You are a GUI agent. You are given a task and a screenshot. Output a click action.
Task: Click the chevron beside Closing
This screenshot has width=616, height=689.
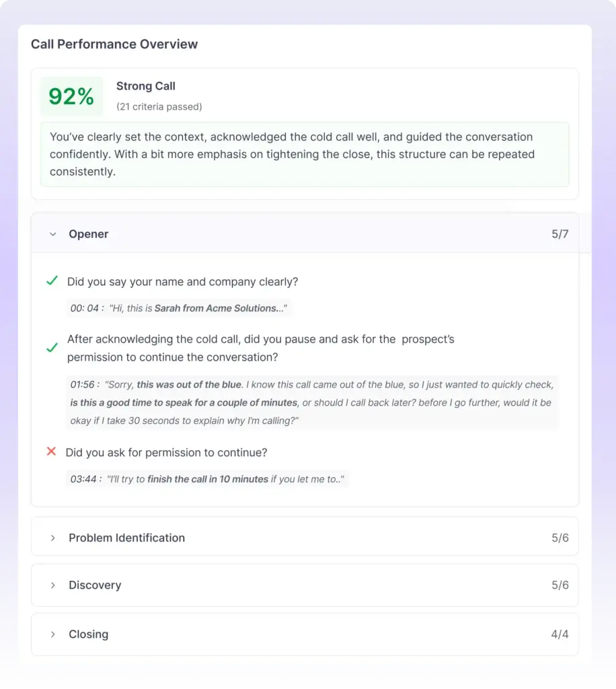[x=53, y=634]
